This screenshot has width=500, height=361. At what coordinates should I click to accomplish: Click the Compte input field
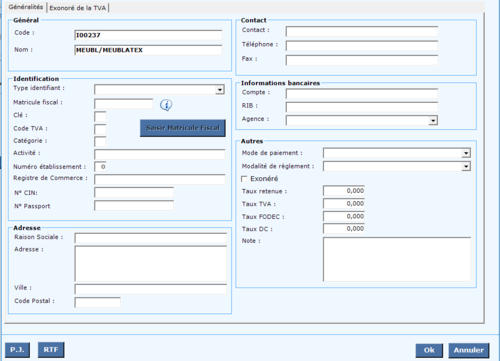point(362,94)
